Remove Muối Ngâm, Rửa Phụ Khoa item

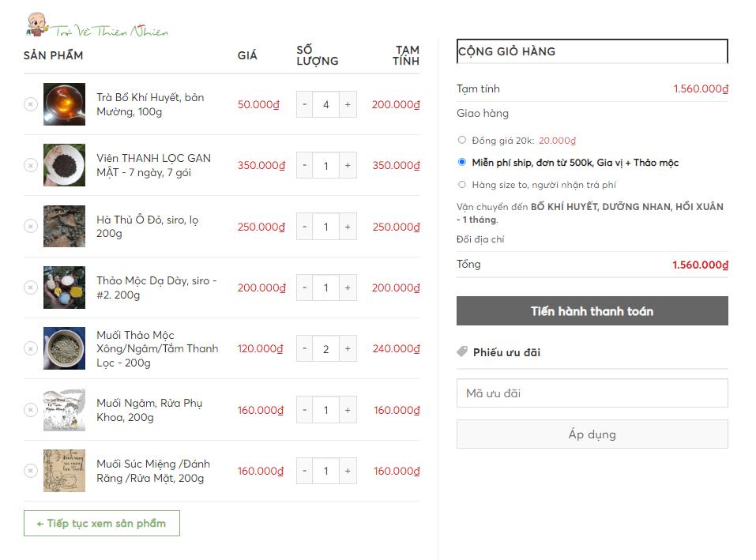(30, 410)
